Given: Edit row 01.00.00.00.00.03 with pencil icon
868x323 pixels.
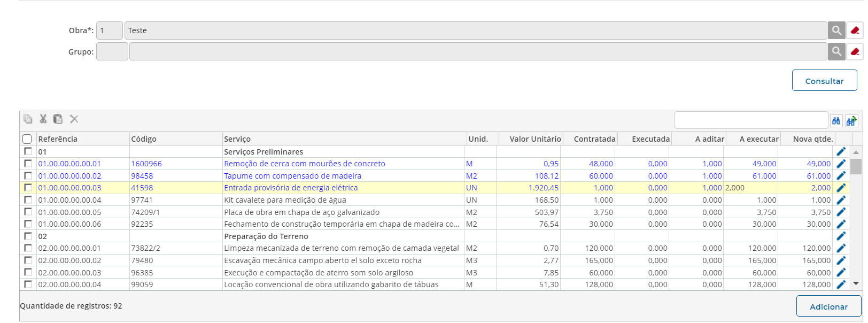Looking at the screenshot, I should tap(841, 188).
